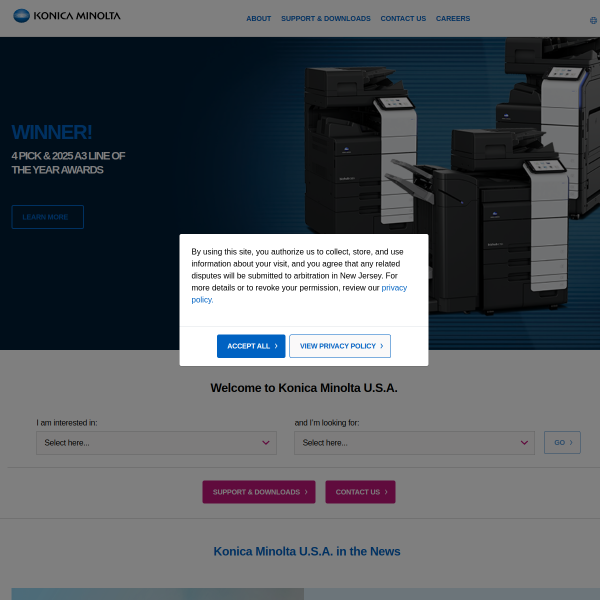Open the Careers navigation link
The height and width of the screenshot is (600, 600).
pyautogui.click(x=453, y=18)
